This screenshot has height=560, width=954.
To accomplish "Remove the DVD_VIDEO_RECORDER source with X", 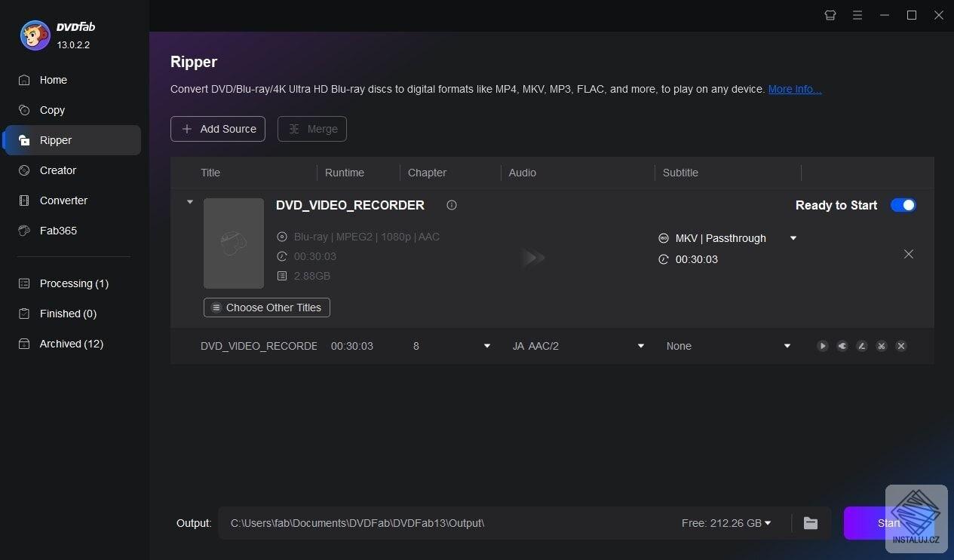I will click(x=909, y=254).
